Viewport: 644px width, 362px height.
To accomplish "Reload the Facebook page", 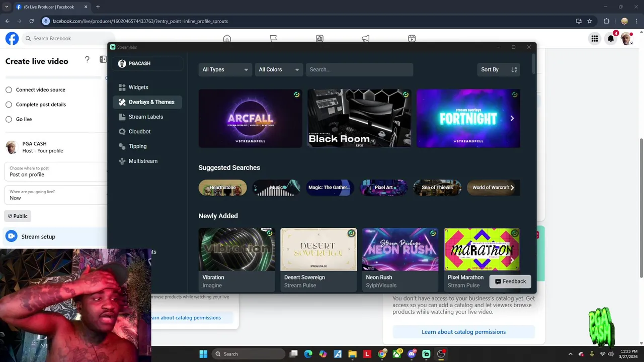I will point(31,21).
